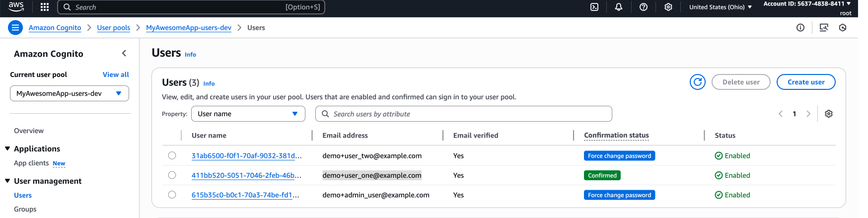Collapse the User management section

7,181
